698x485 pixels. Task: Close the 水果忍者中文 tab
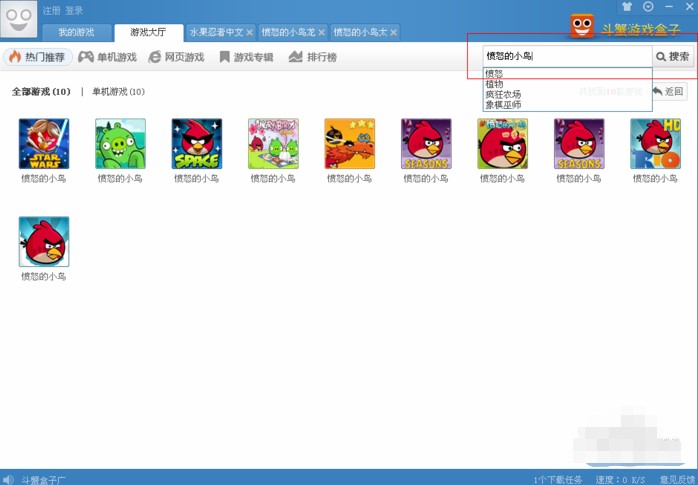[x=250, y=32]
